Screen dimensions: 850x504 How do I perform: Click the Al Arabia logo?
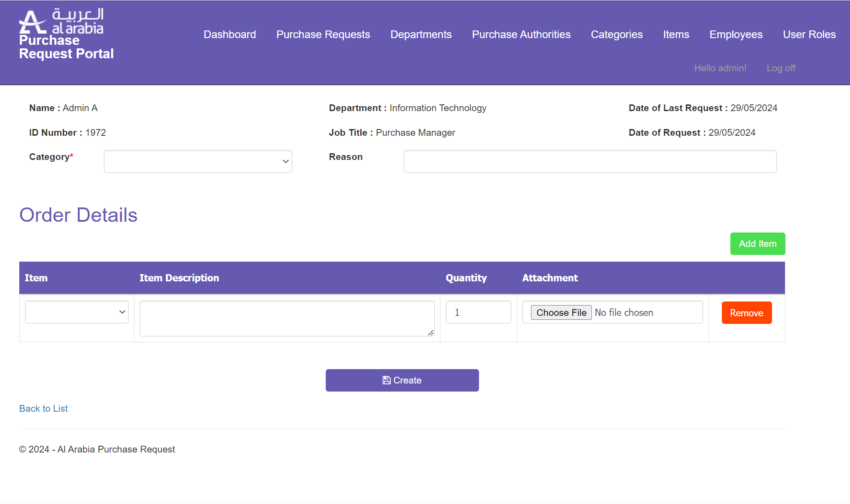[x=61, y=22]
